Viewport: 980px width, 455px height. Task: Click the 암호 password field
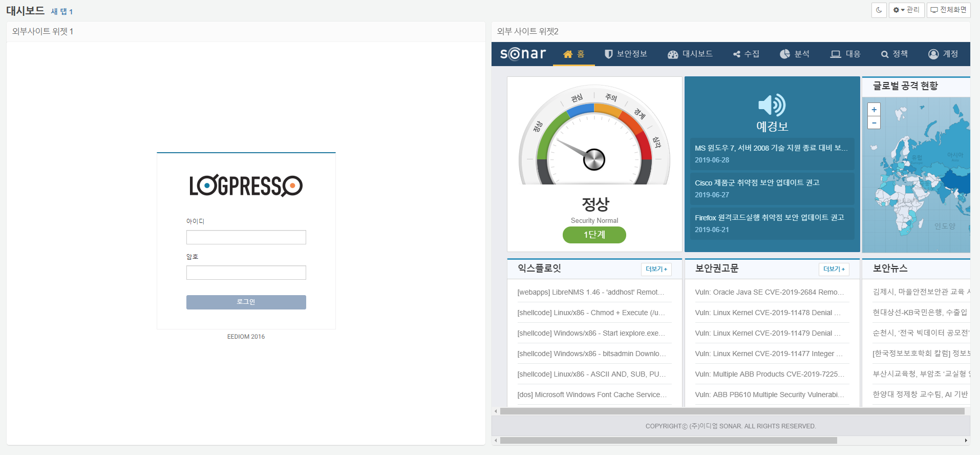pyautogui.click(x=246, y=273)
